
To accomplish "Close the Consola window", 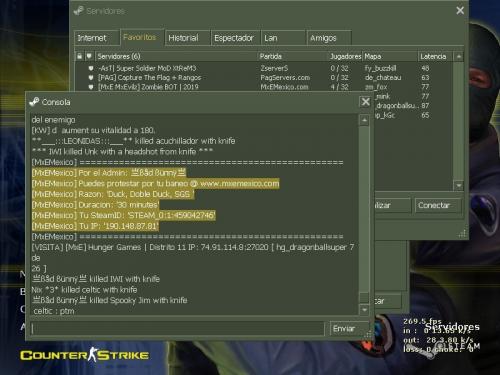I will (366, 102).
